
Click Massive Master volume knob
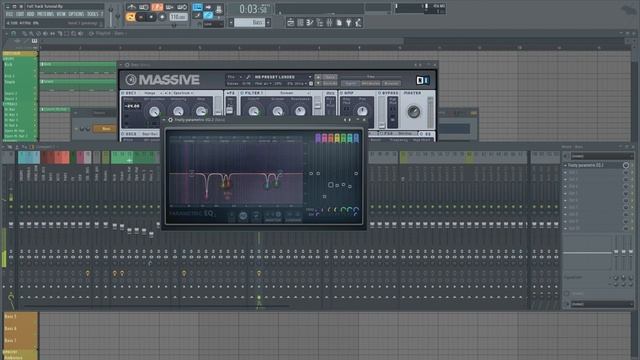(x=413, y=111)
